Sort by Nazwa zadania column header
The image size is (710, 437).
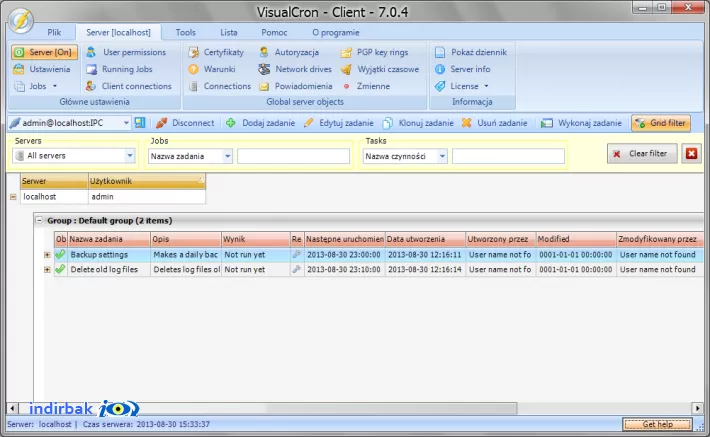point(109,239)
